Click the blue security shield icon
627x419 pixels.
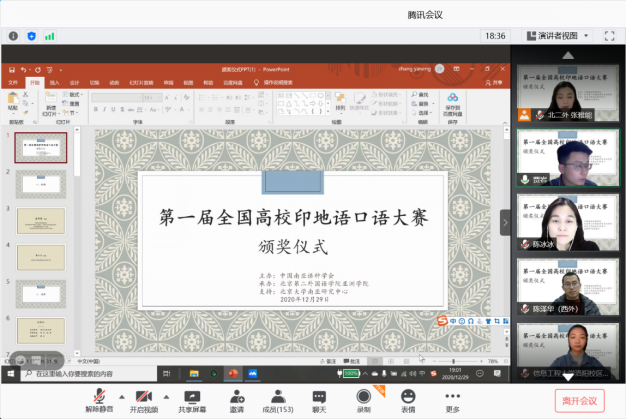click(x=31, y=36)
